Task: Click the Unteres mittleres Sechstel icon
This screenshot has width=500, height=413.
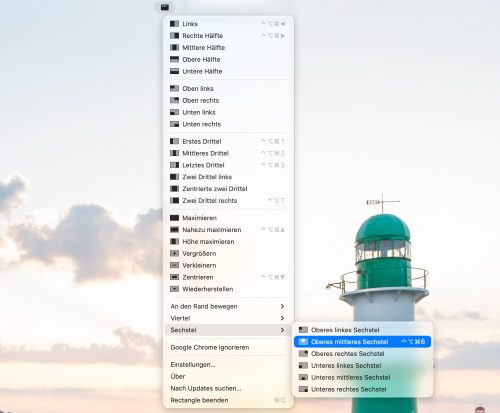Action: click(x=303, y=377)
